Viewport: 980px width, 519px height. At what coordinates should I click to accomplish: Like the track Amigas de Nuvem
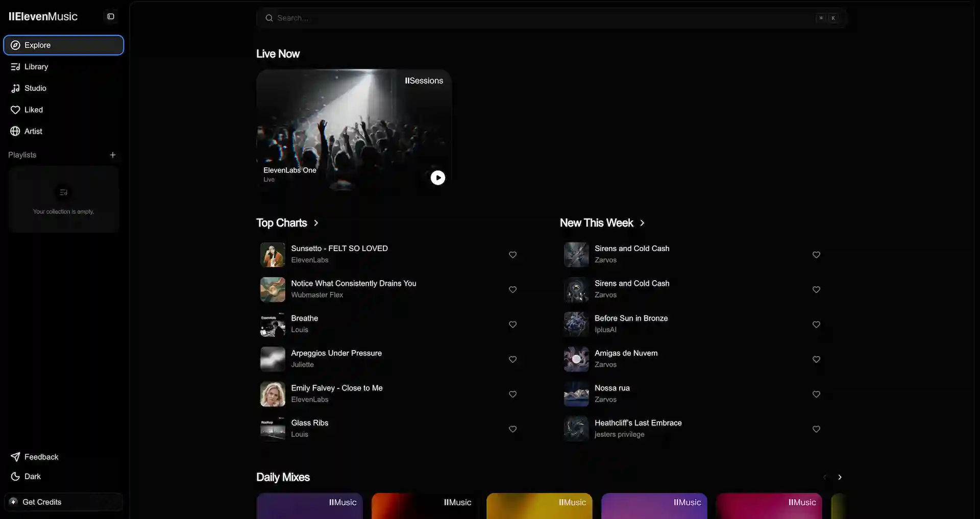coord(816,359)
